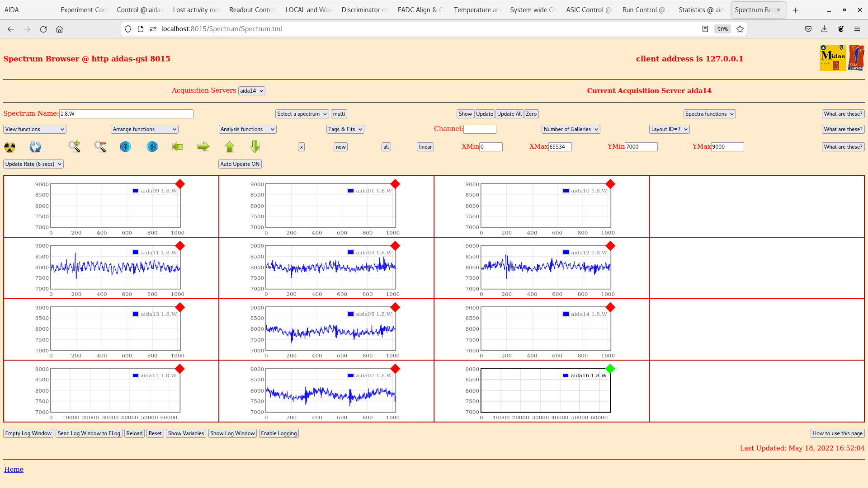Toggle the linear scale button
868x488 pixels.
425,147
